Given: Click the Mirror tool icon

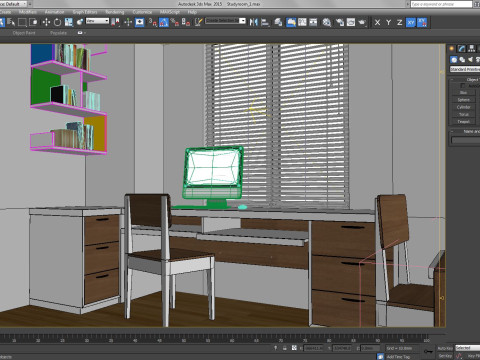Looking at the screenshot, I should 254,22.
